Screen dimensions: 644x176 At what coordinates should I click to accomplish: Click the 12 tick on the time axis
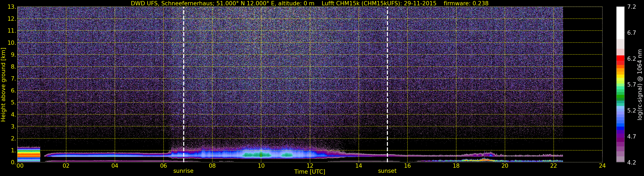310,166
